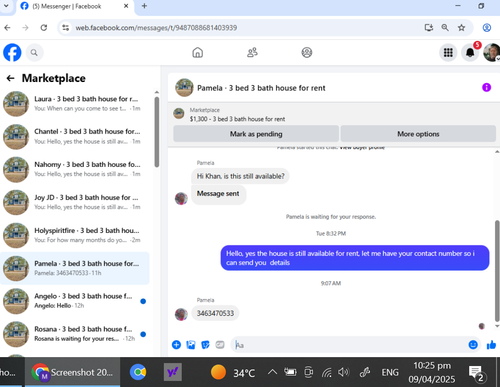Open the account profile picture menu
500x387 pixels.
click(492, 53)
